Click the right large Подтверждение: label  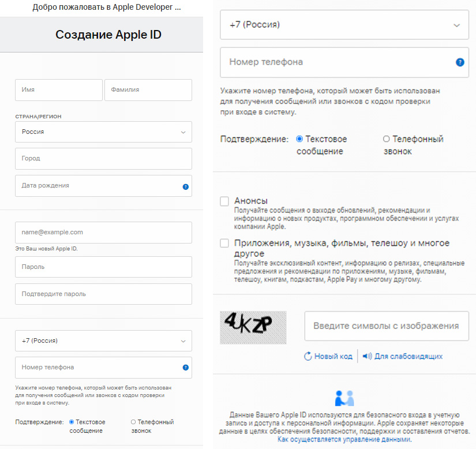pos(254,139)
